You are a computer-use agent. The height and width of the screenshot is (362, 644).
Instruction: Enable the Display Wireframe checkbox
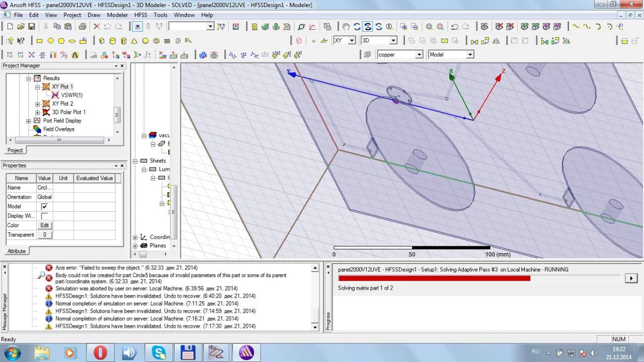44,216
